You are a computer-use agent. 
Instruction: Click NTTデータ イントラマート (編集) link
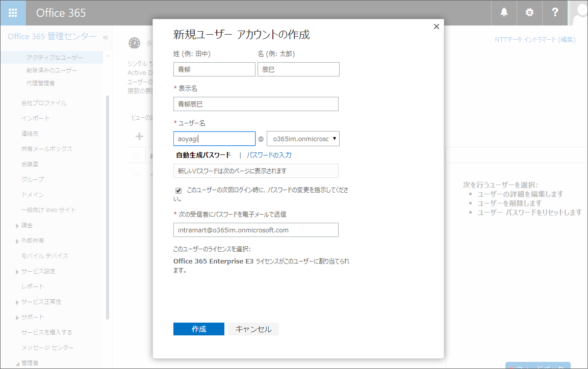tap(535, 40)
